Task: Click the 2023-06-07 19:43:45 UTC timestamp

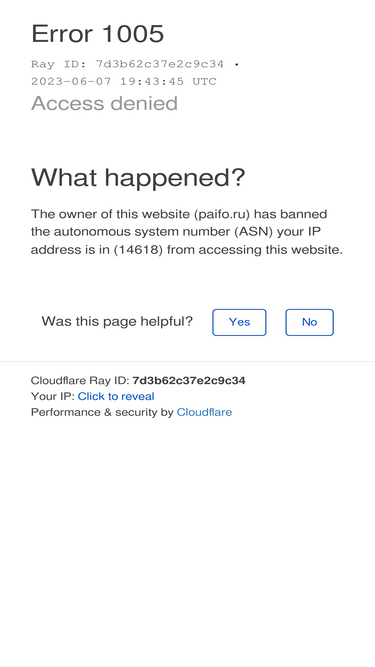Action: pos(124,81)
